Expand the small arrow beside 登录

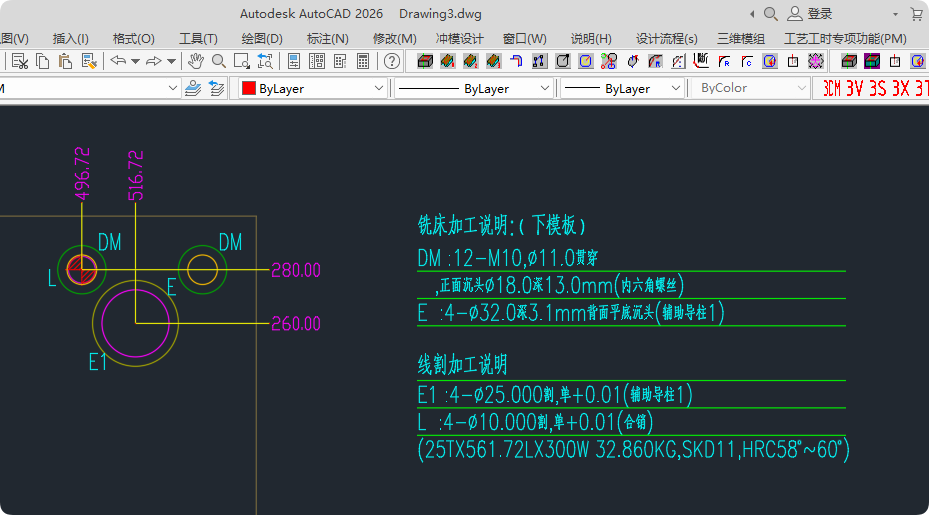coord(895,14)
